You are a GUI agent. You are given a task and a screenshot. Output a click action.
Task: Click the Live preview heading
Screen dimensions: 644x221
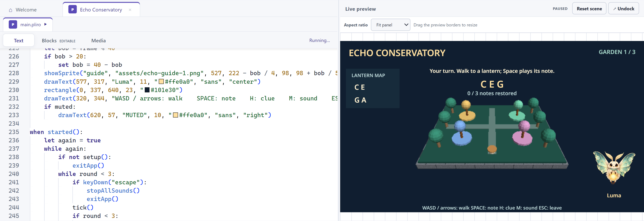point(360,9)
